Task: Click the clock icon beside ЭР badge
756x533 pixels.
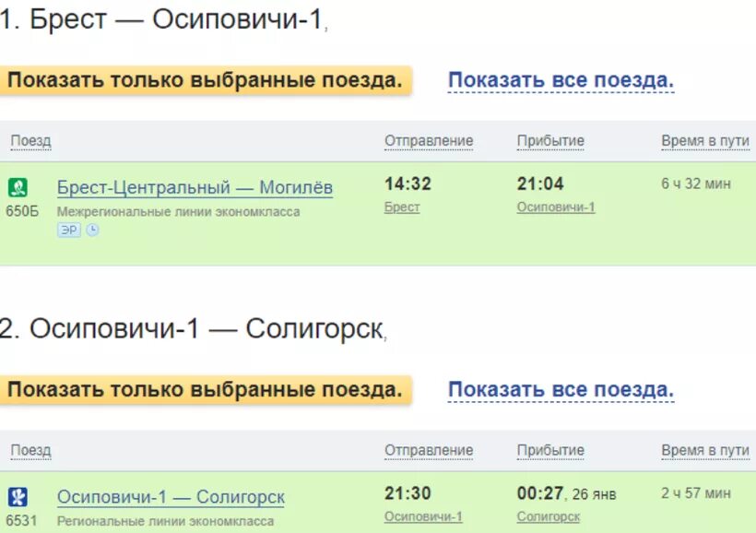Action: 92,231
